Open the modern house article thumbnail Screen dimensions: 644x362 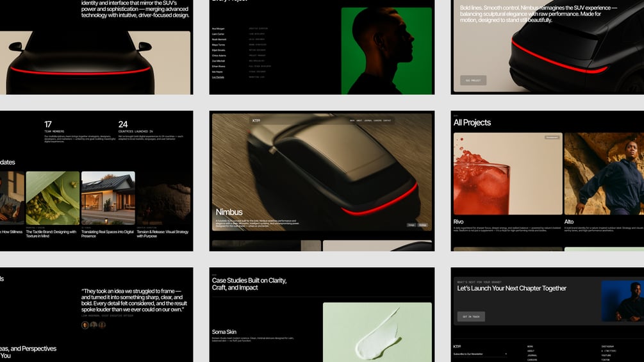click(108, 198)
